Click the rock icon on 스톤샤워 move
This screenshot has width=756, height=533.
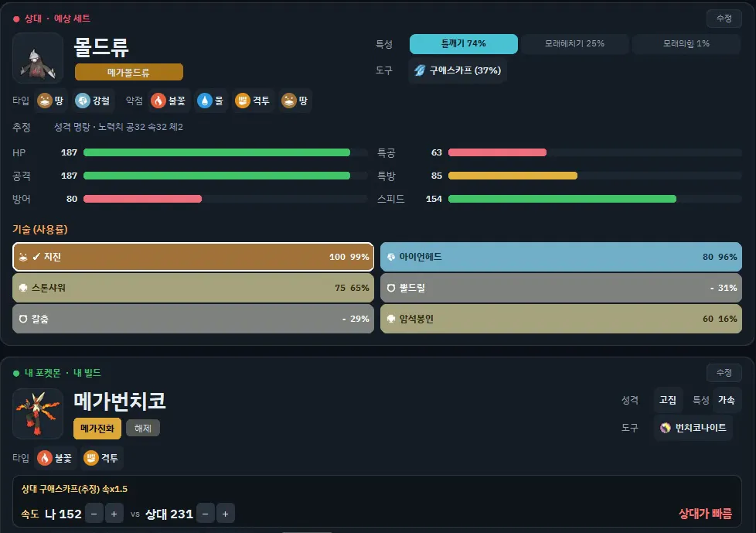pos(22,288)
